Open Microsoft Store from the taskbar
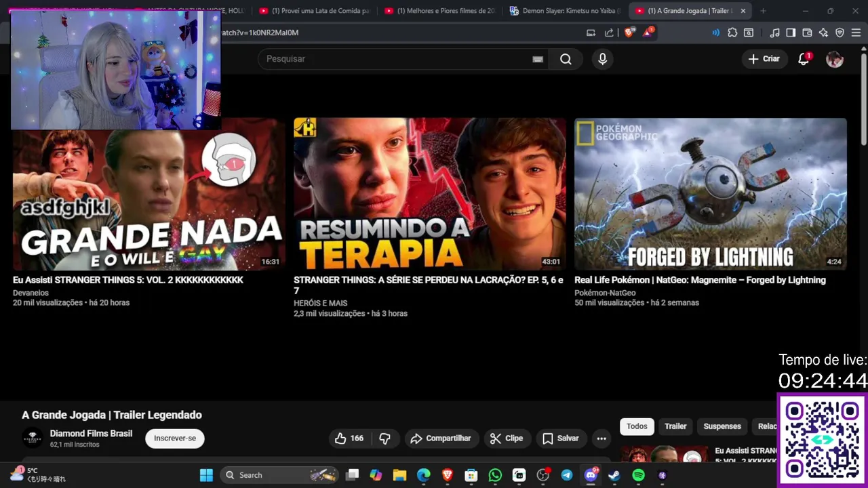Screen dimensions: 868x488 pos(471,475)
